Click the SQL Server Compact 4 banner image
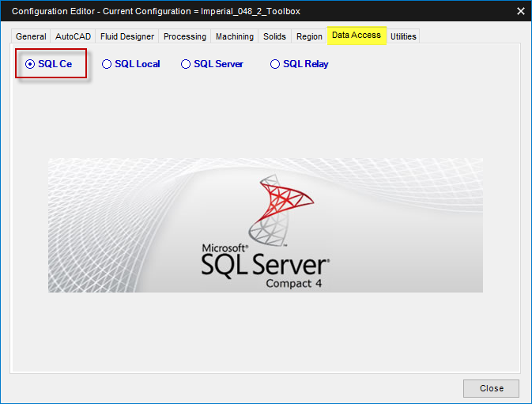The image size is (532, 404). tap(266, 225)
